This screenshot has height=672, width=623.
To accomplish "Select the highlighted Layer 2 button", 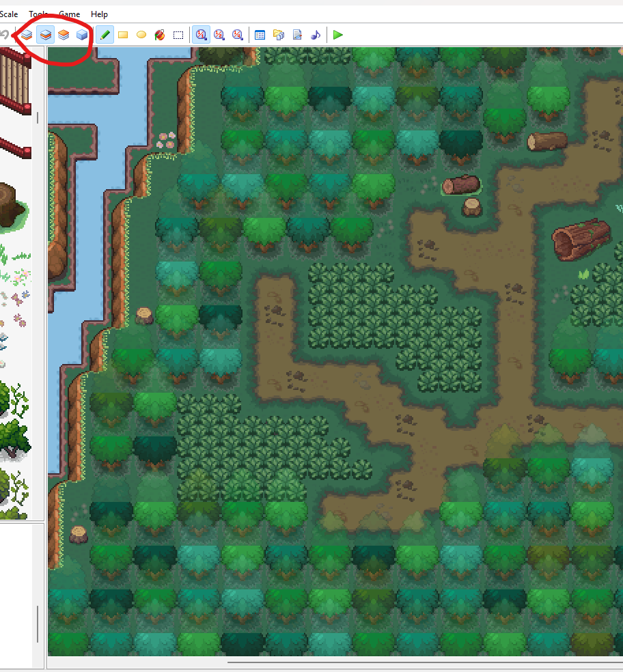I will pyautogui.click(x=45, y=35).
